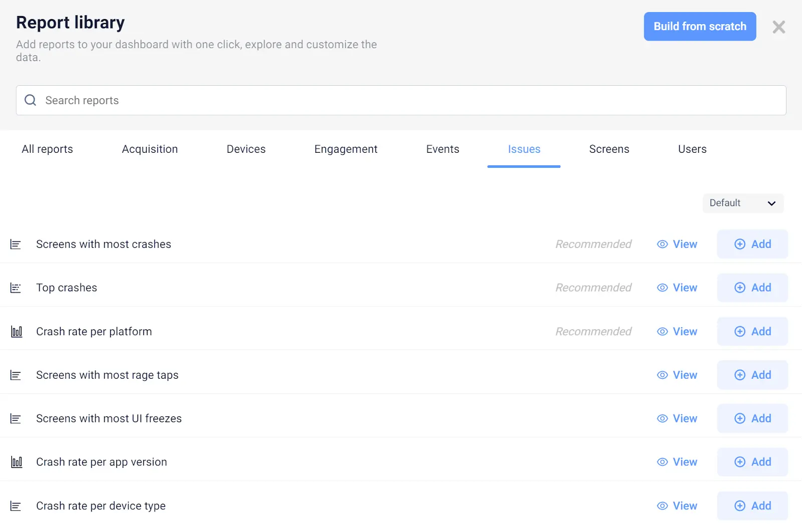Click the chart icon next to Screens with most UI freezes
802x532 pixels.
click(x=16, y=419)
